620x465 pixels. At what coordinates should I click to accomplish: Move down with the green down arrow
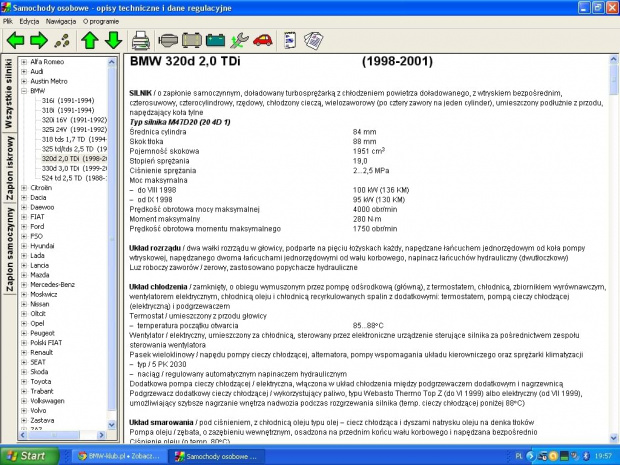113,40
